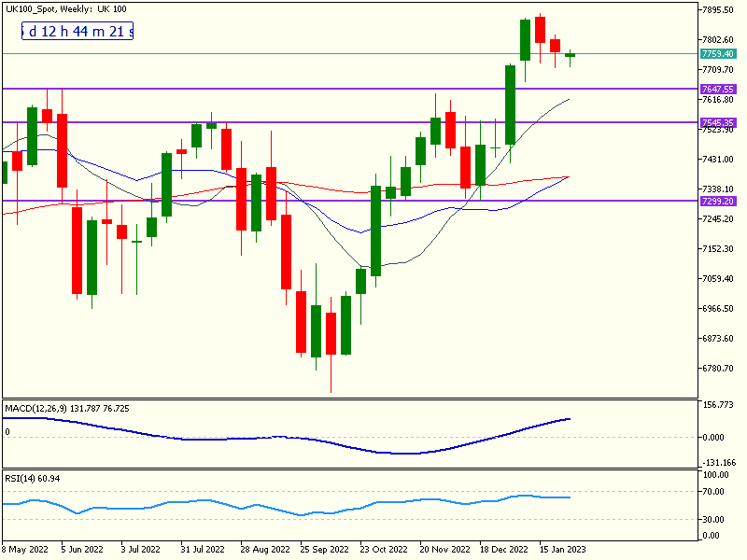Click the countdown timer label on the chart
This screenshot has height=560, width=747.
click(x=78, y=32)
